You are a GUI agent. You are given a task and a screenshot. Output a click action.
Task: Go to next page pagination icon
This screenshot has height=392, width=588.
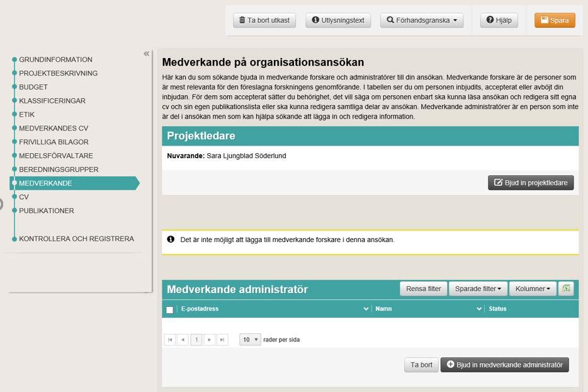click(x=209, y=340)
